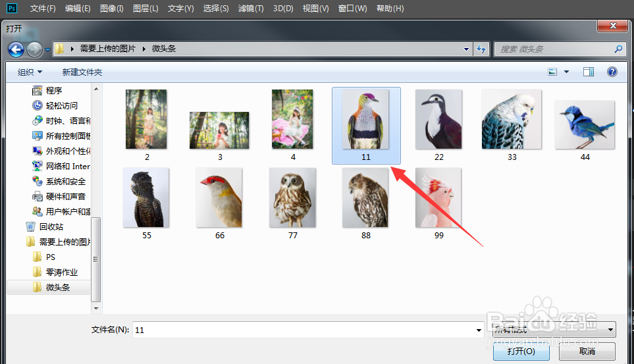Screen dimensions: 634x364
Task: Open the 图层(L) menu
Action: 145,8
